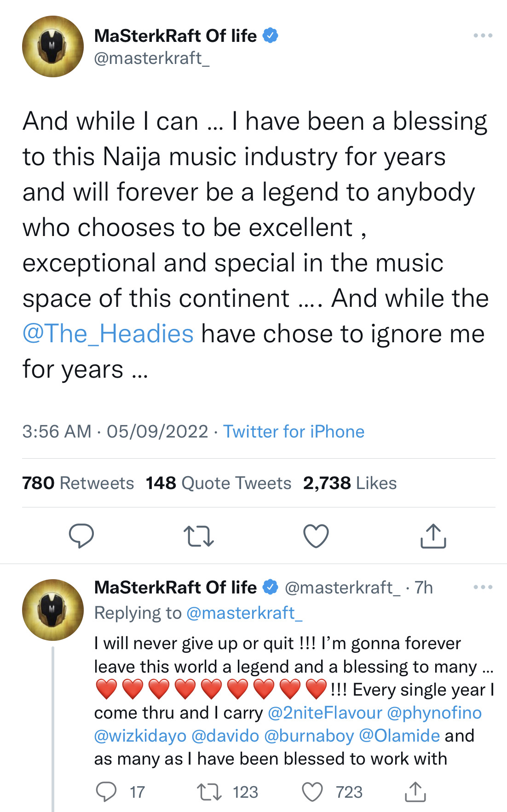View the 780 Retweets list
The width and height of the screenshot is (507, 812).
[x=78, y=483]
